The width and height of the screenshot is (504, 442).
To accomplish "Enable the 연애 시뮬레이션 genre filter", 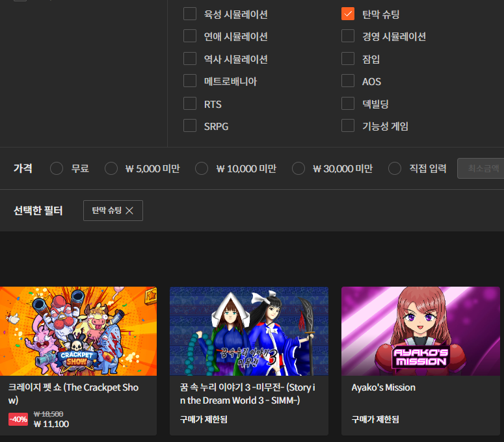I will pos(190,36).
